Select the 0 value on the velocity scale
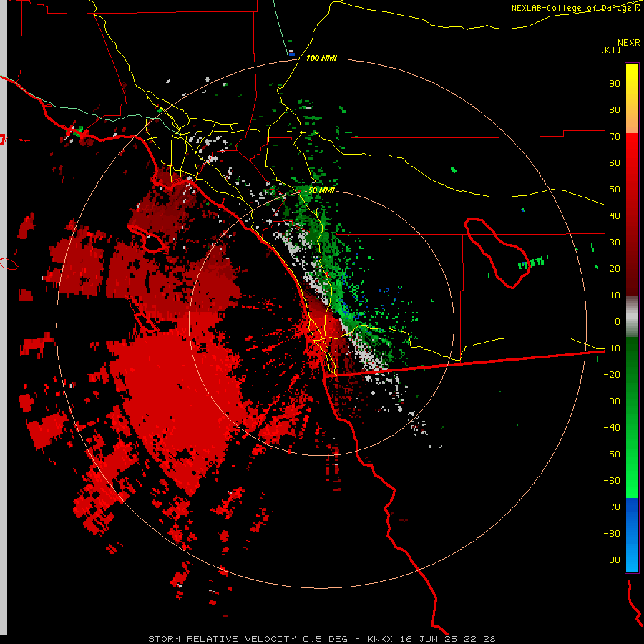644x644 pixels. [618, 321]
